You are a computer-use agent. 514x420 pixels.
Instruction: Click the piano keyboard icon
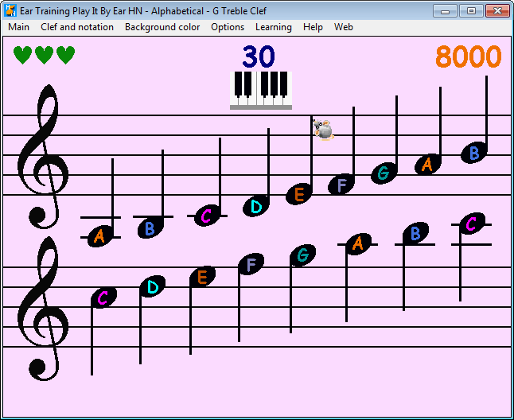(x=261, y=90)
